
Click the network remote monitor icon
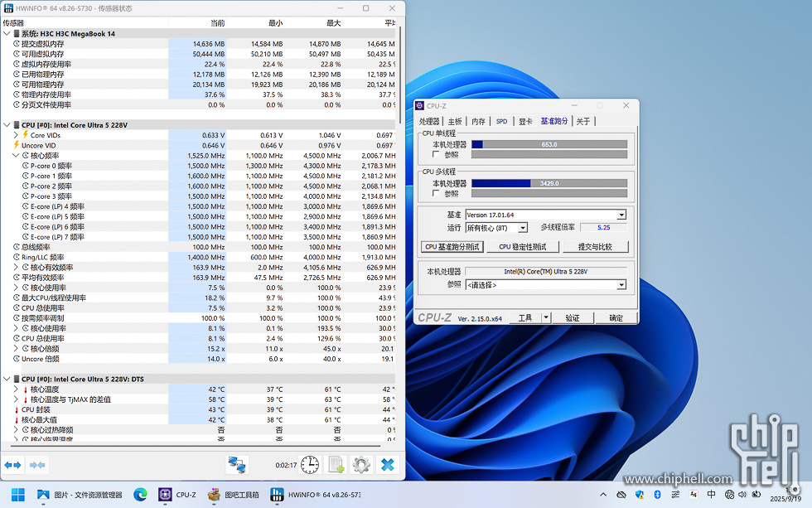point(237,465)
